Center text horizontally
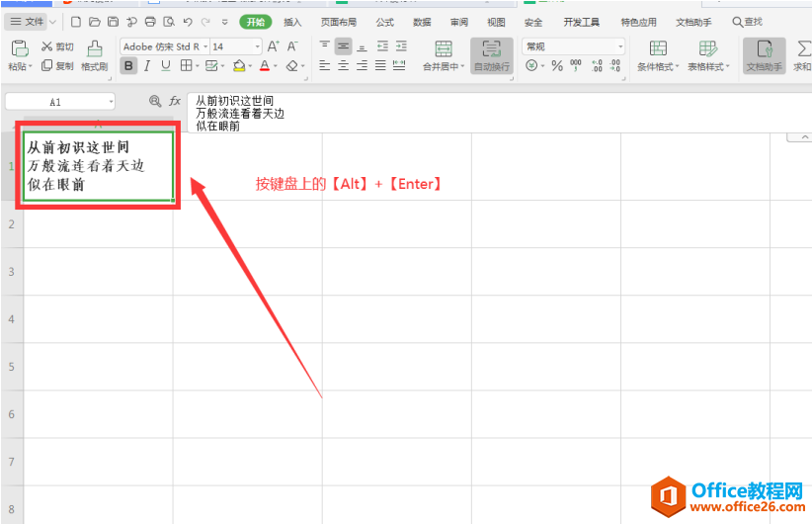 [344, 65]
